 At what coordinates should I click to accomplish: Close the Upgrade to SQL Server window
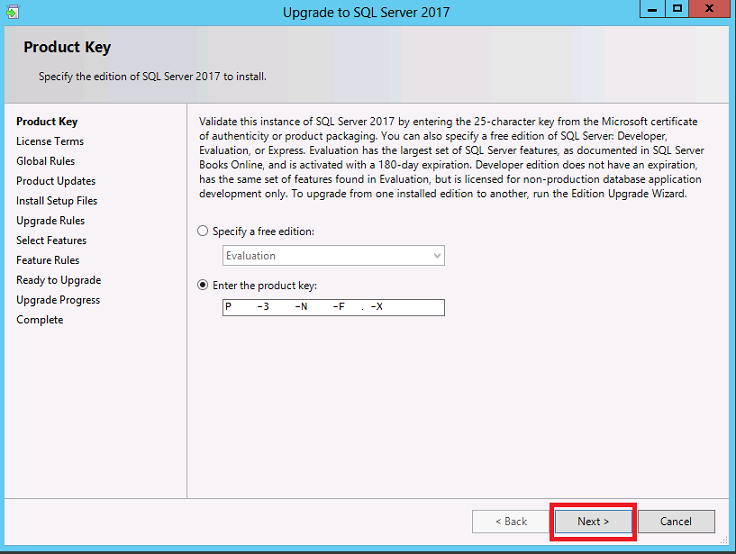click(x=710, y=9)
